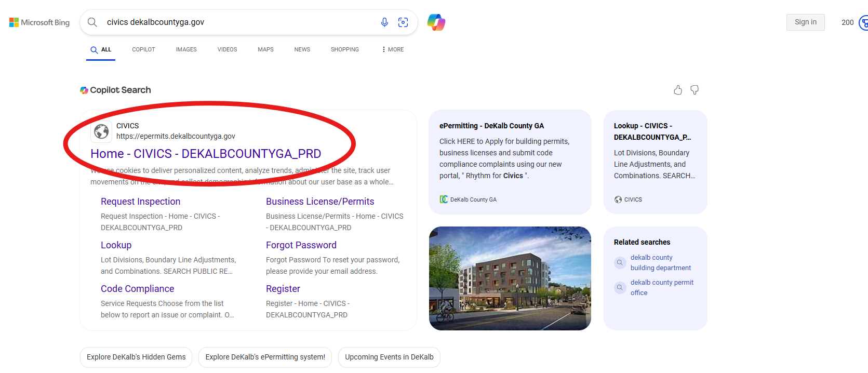This screenshot has height=373, width=868.
Task: Search dekalb county permit office
Action: (x=662, y=287)
